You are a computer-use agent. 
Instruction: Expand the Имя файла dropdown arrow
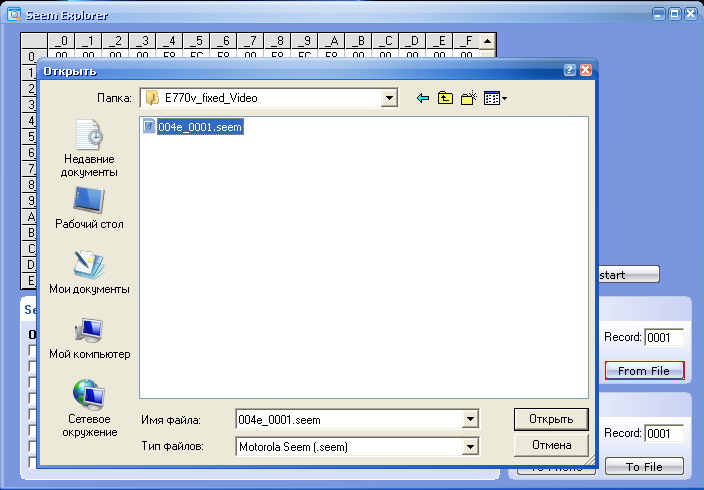470,420
